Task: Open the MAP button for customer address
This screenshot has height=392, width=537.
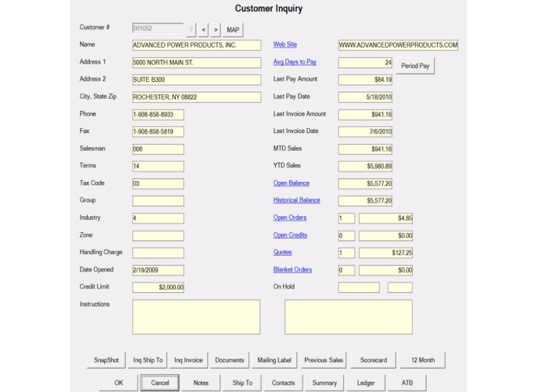Action: tap(233, 30)
